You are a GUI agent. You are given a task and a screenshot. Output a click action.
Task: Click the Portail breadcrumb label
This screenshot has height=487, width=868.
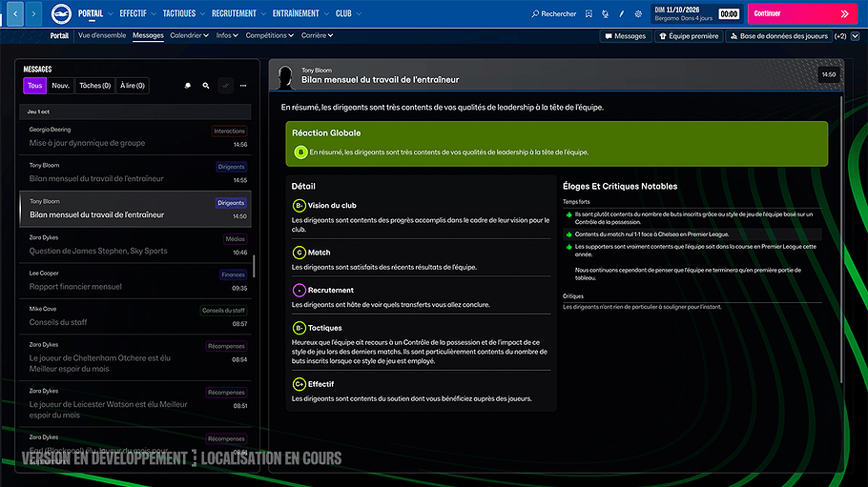(x=59, y=35)
